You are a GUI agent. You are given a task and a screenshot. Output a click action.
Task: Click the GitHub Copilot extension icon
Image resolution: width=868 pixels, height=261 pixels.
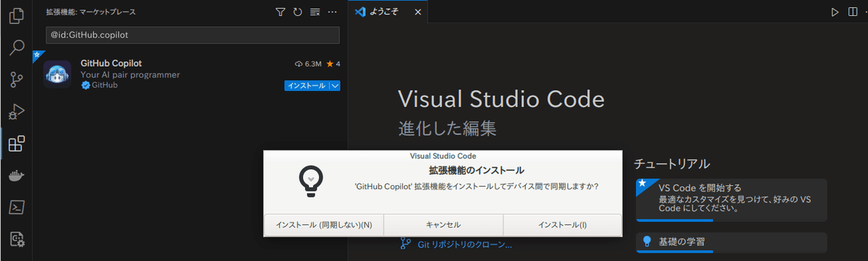(x=57, y=74)
